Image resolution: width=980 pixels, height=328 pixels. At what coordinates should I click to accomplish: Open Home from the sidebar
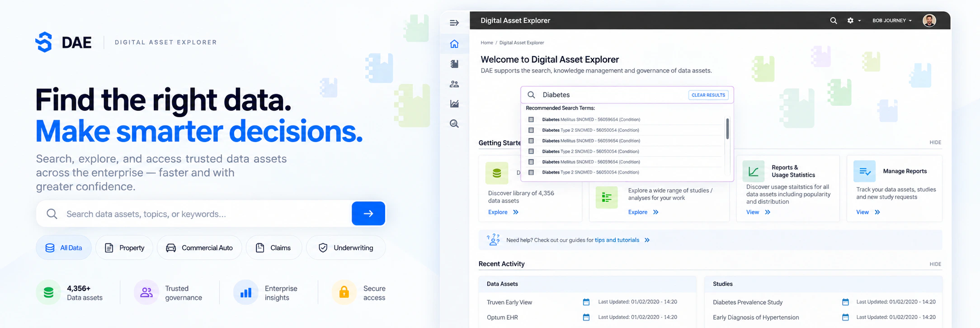click(454, 44)
